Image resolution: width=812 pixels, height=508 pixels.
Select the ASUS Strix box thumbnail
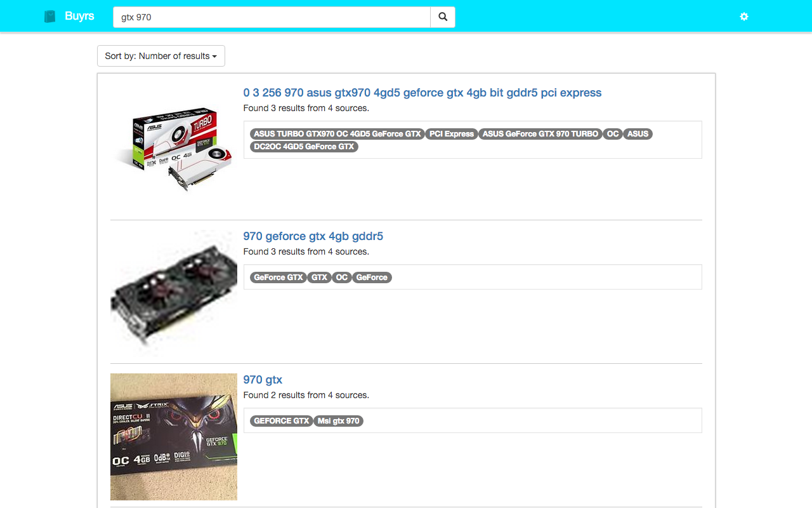pos(174,437)
